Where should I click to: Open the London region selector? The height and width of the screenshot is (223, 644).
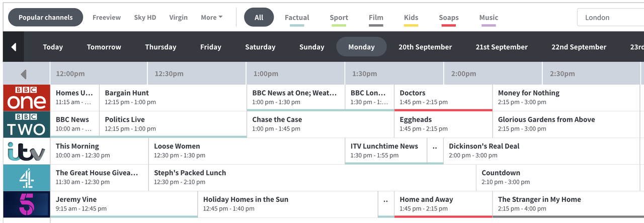point(610,17)
